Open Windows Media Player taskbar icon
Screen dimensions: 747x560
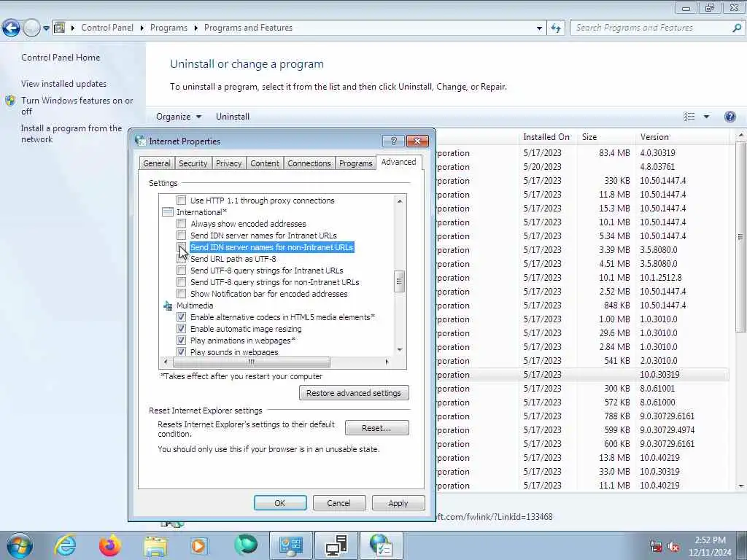point(199,546)
